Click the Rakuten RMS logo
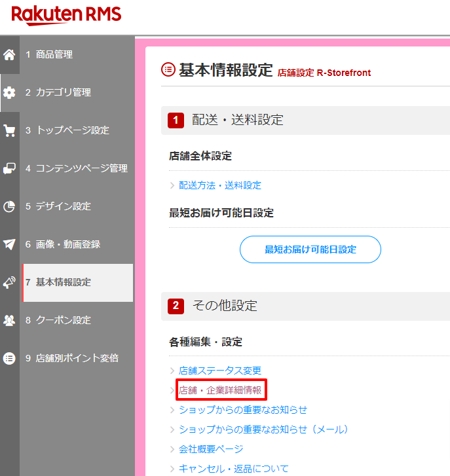The width and height of the screenshot is (450, 476). click(x=66, y=15)
